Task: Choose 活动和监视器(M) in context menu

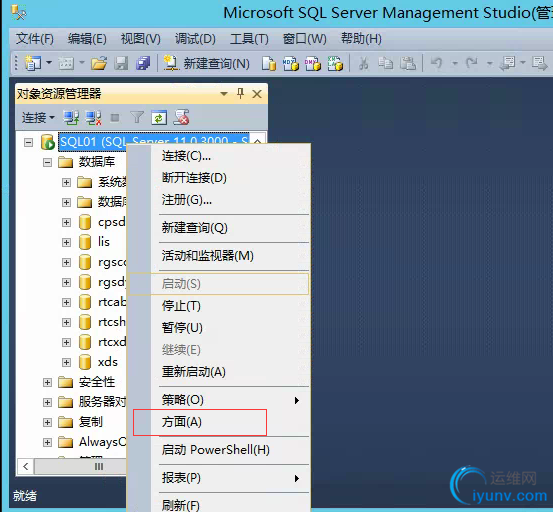Action: pyautogui.click(x=219, y=256)
